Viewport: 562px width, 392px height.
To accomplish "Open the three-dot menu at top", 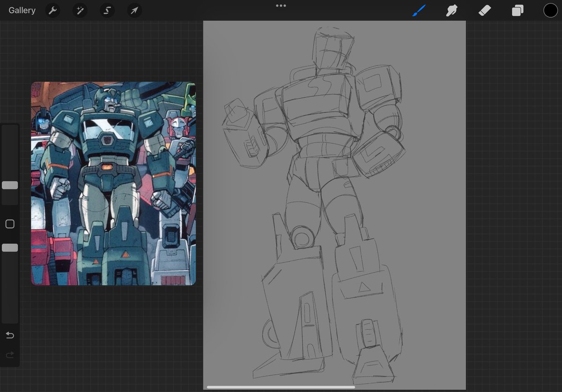I will click(x=281, y=6).
